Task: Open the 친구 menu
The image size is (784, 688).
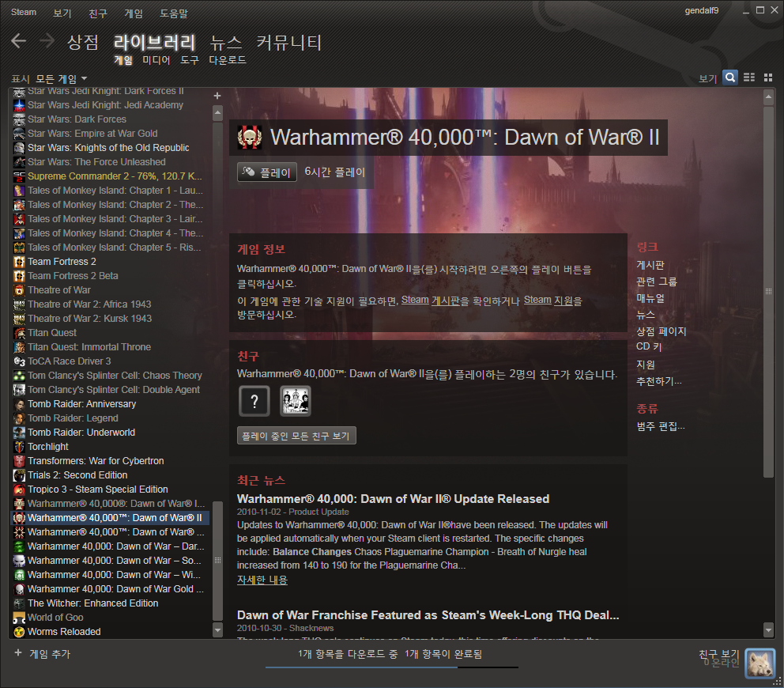Action: (x=98, y=13)
